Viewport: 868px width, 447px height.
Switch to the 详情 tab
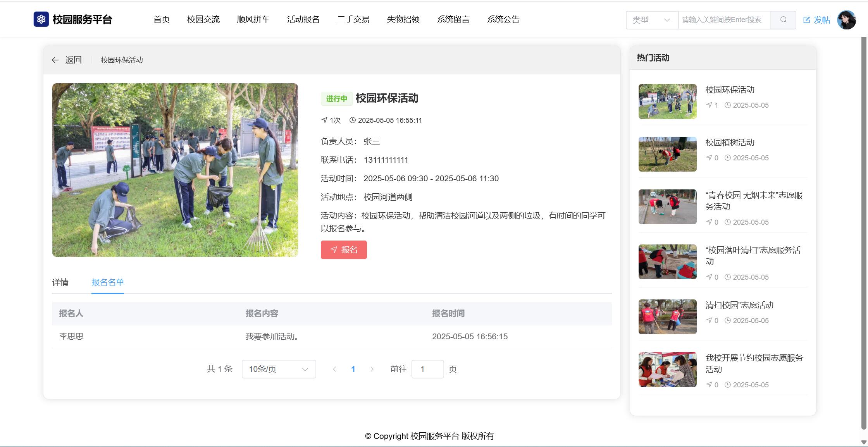coord(60,282)
